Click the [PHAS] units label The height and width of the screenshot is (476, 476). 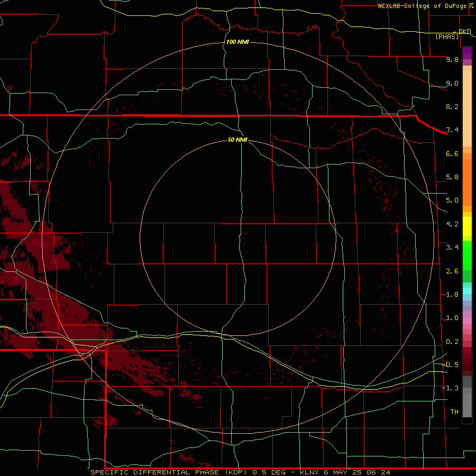pos(447,36)
